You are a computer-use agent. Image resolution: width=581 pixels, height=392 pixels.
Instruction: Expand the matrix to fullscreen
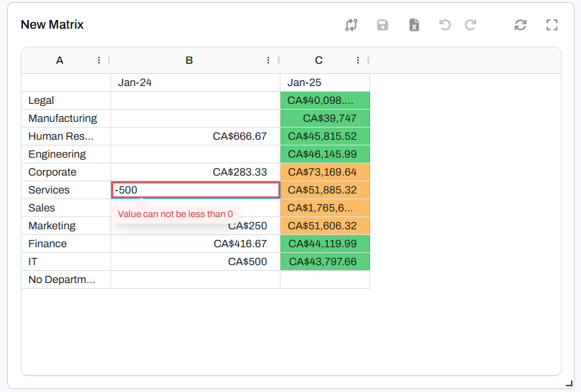coord(552,25)
